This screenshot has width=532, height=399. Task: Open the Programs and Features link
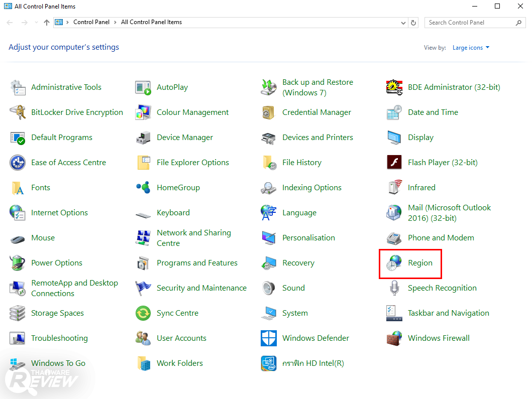[197, 263]
